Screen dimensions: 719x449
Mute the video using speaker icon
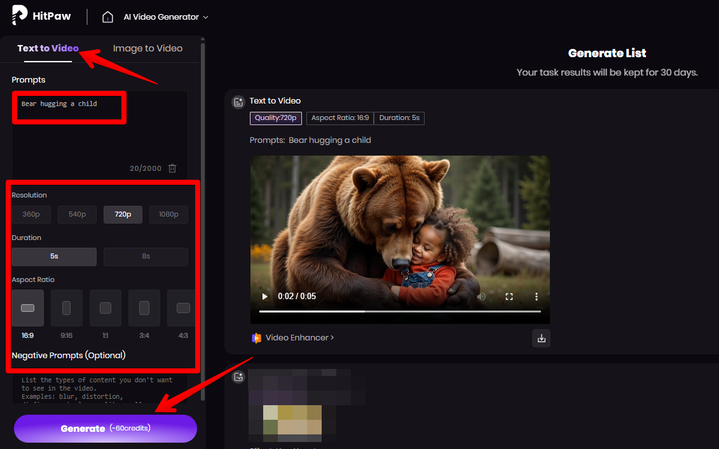[x=481, y=297]
